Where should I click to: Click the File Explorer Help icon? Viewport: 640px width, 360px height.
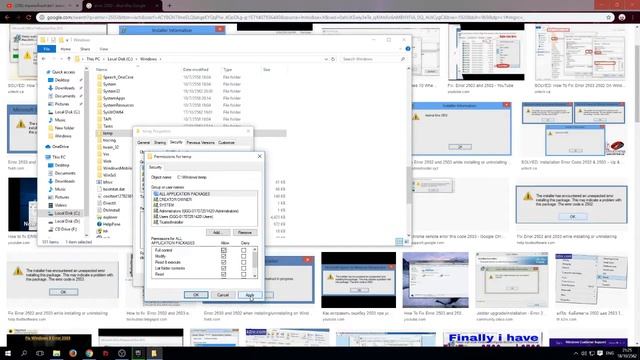pos(407,49)
